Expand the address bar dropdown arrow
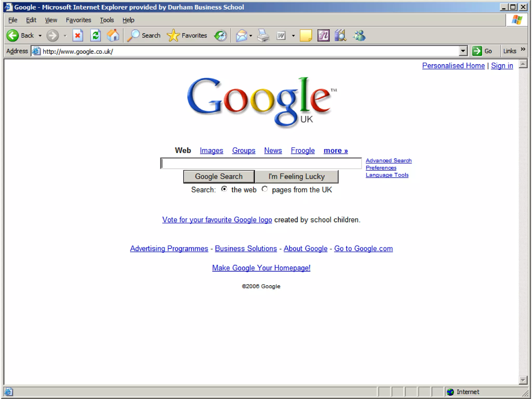The height and width of the screenshot is (399, 532). 463,51
